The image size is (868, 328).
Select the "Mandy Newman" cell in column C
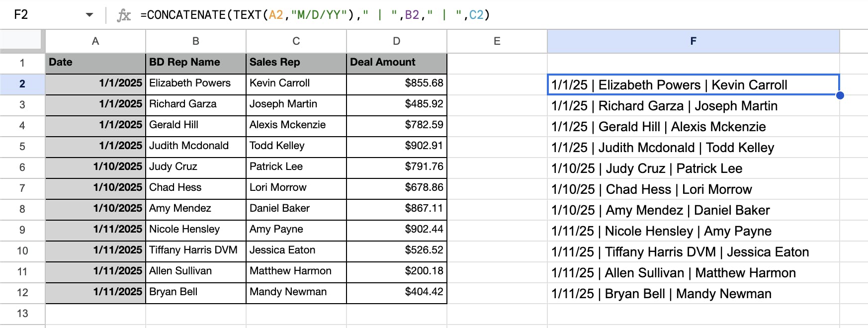(296, 292)
